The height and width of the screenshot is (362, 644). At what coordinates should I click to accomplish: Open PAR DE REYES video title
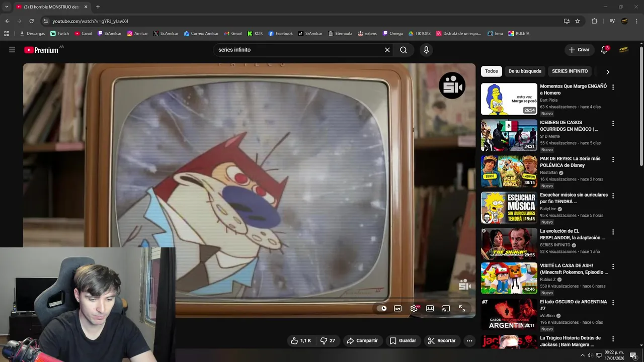(570, 162)
